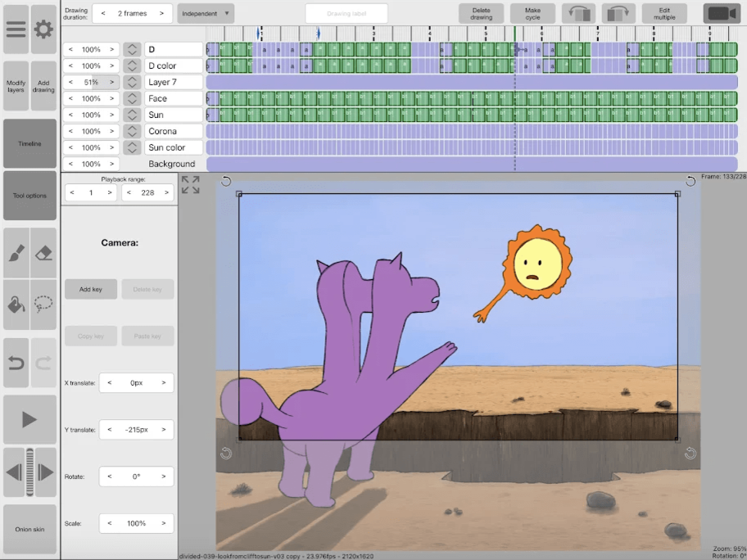747x560 pixels.
Task: Open the Independent dropdown
Action: (x=206, y=13)
